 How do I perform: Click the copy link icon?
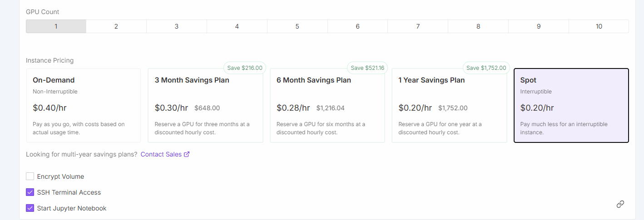(620, 204)
